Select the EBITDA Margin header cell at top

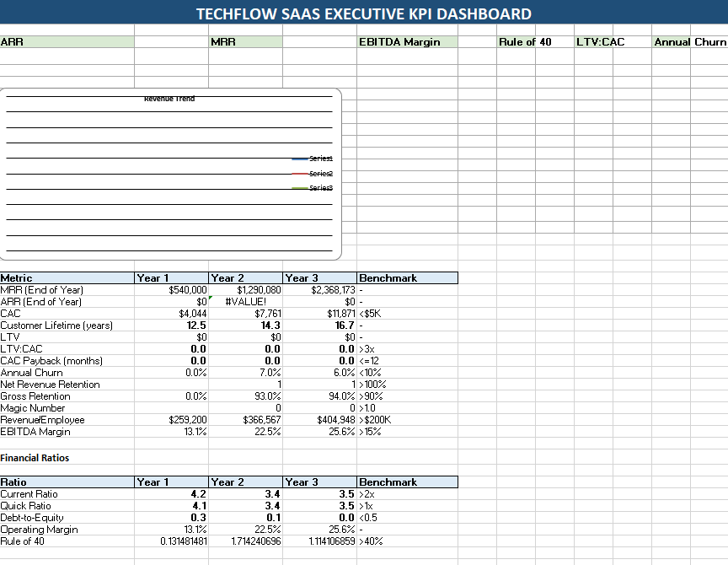407,42
